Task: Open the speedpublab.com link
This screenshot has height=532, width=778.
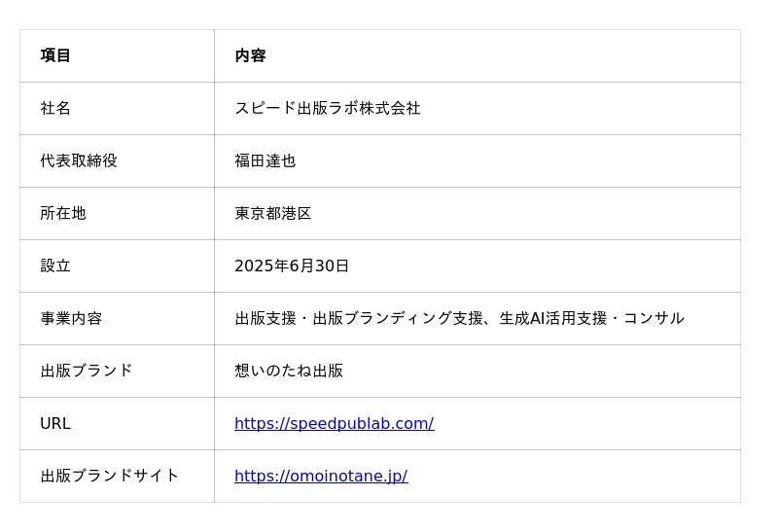Action: [334, 423]
